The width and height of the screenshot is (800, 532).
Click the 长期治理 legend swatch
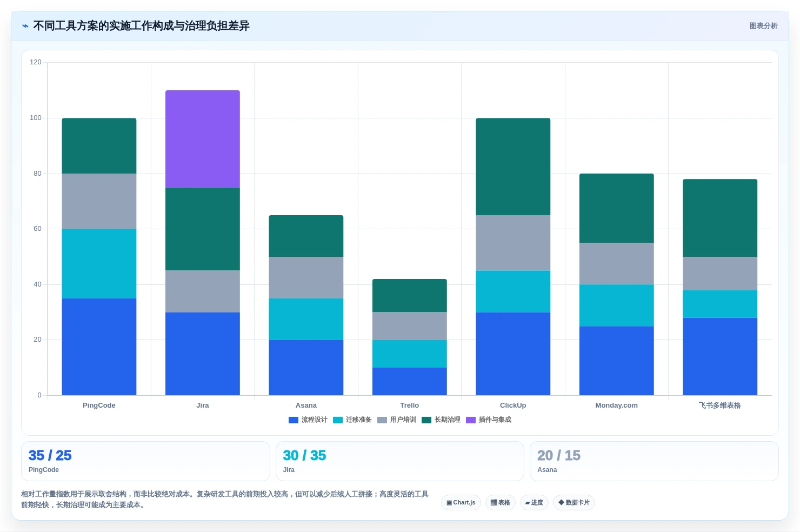pos(426,420)
